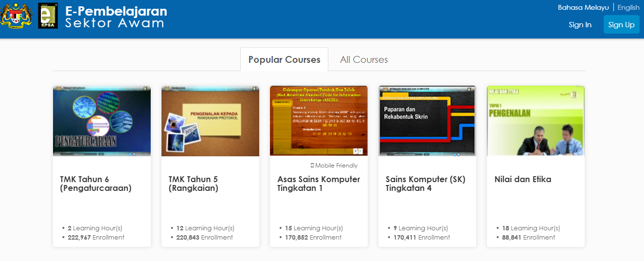Open the Nilai dan Etika Pengenalan thumbnail
This screenshot has width=644, height=261.
pyautogui.click(x=536, y=121)
